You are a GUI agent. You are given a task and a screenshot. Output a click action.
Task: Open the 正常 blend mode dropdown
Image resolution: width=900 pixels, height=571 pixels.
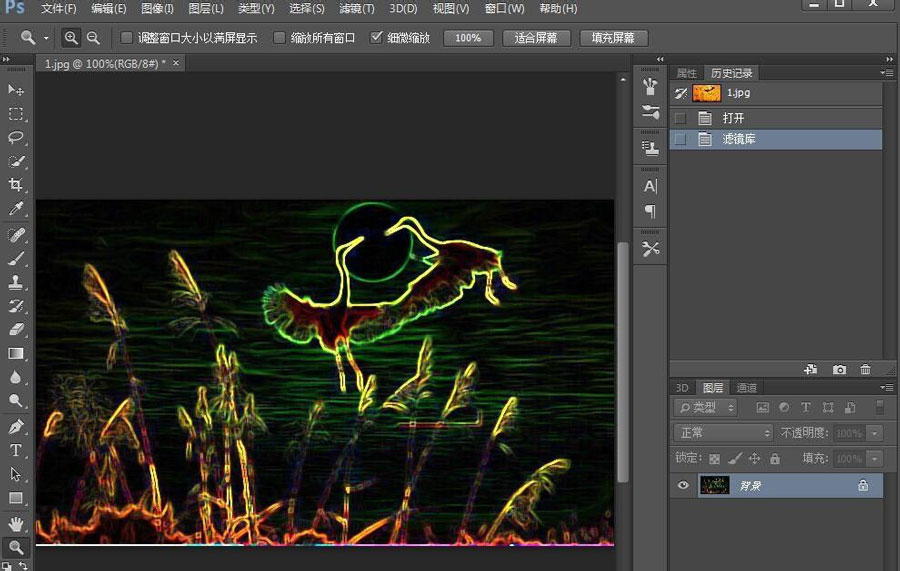click(x=724, y=433)
